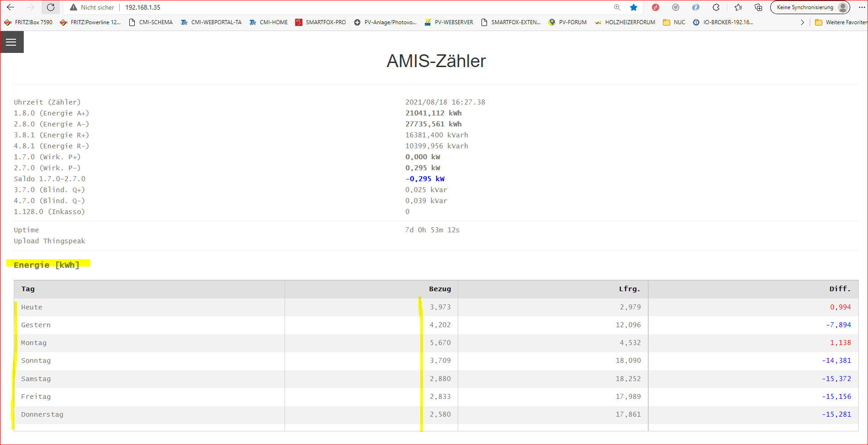
Task: Click the blue round extension icon
Action: (696, 7)
